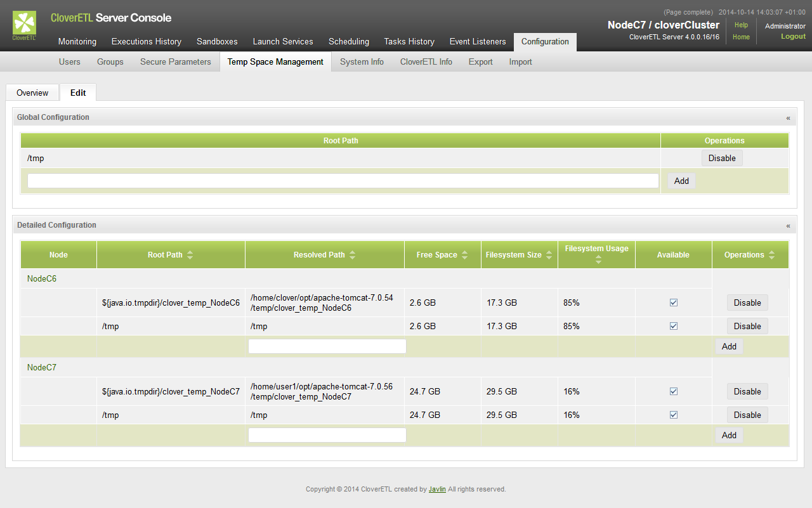Go to the Import page
This screenshot has width=812, height=508.
[521, 62]
